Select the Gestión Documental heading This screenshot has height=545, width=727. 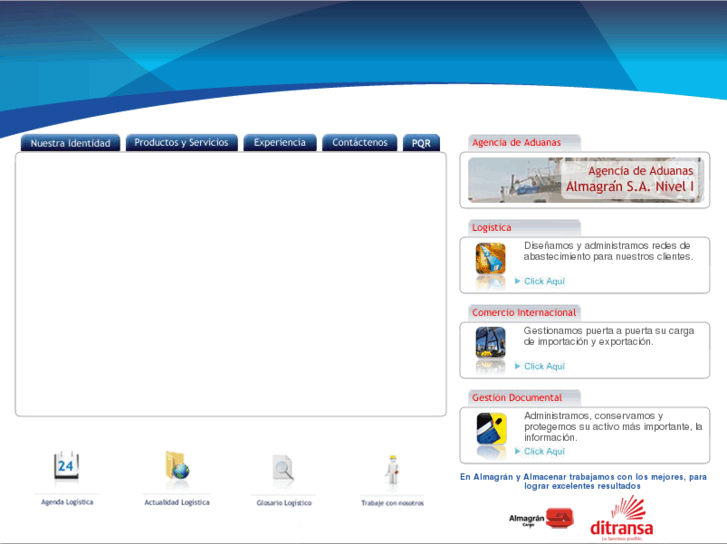pyautogui.click(x=517, y=398)
